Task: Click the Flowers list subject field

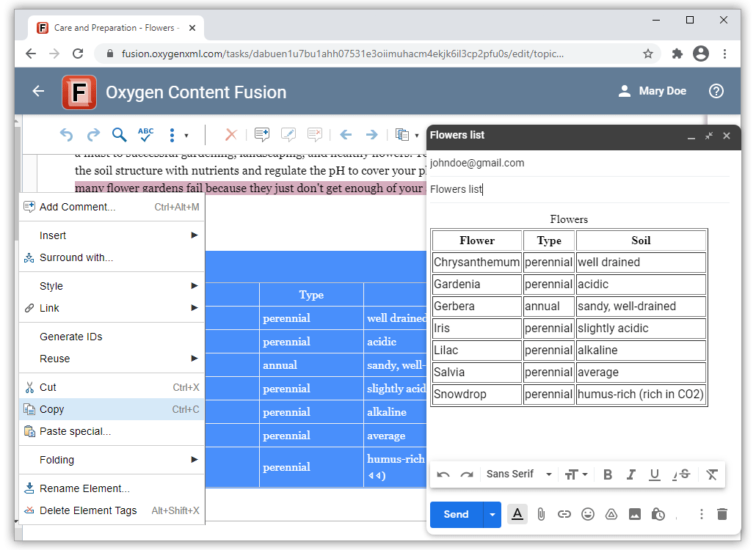Action: pyautogui.click(x=580, y=189)
